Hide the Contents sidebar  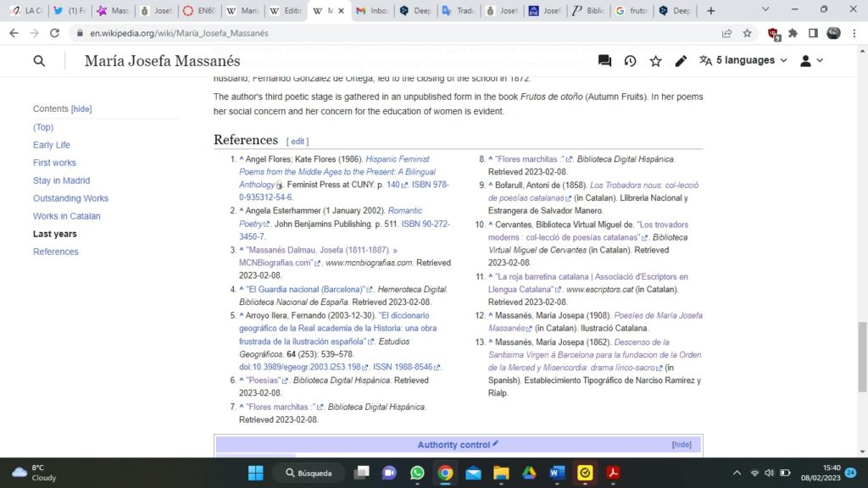[81, 109]
